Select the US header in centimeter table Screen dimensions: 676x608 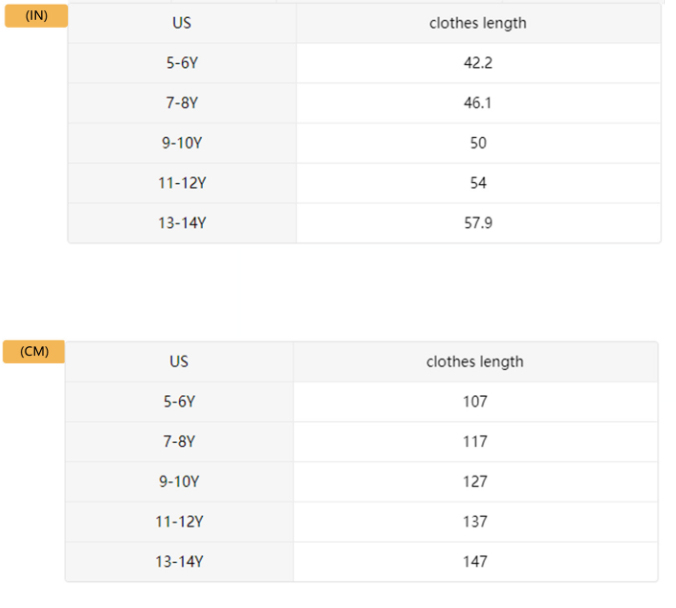(x=180, y=361)
